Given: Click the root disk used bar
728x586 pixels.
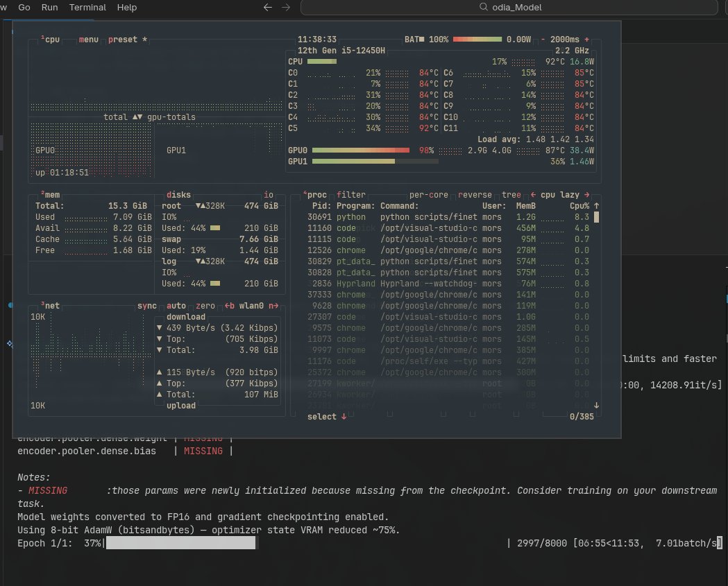Looking at the screenshot, I should [x=215, y=227].
